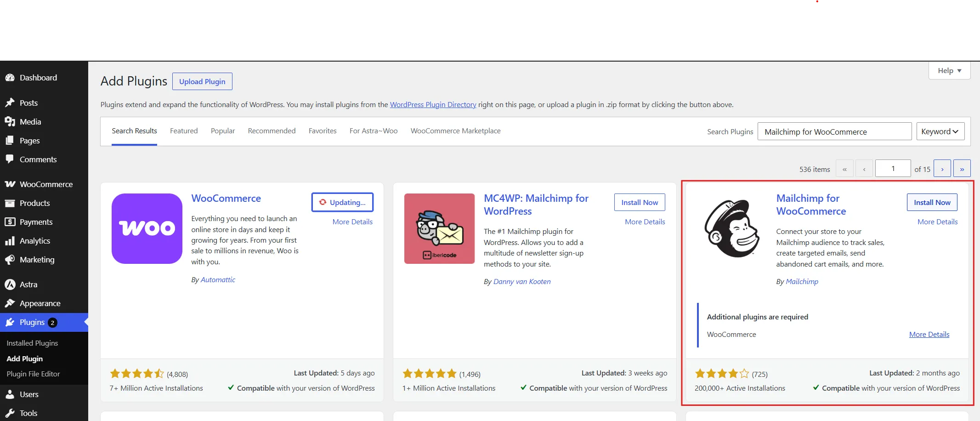The image size is (980, 421).
Task: Click the Media icon in sidebar
Action: [10, 121]
